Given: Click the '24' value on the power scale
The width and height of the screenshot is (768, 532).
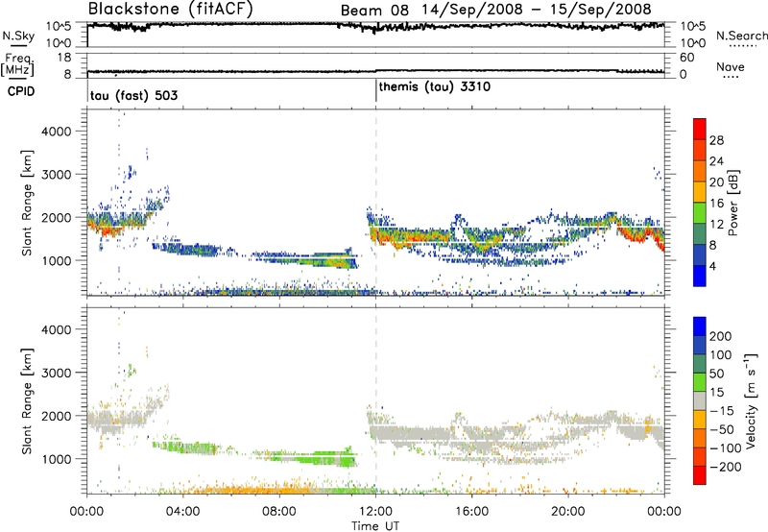Looking at the screenshot, I should [x=716, y=161].
